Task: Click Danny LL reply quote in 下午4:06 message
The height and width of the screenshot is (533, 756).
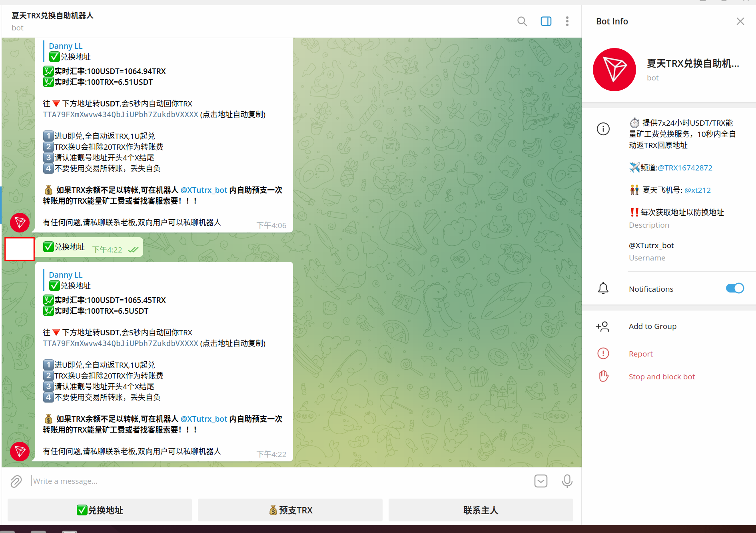Action: click(66, 51)
